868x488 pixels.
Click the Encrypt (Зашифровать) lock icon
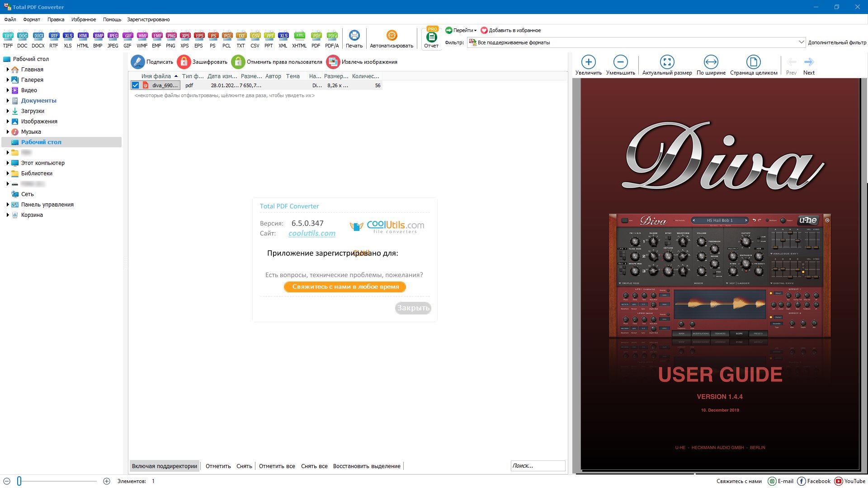tap(184, 62)
